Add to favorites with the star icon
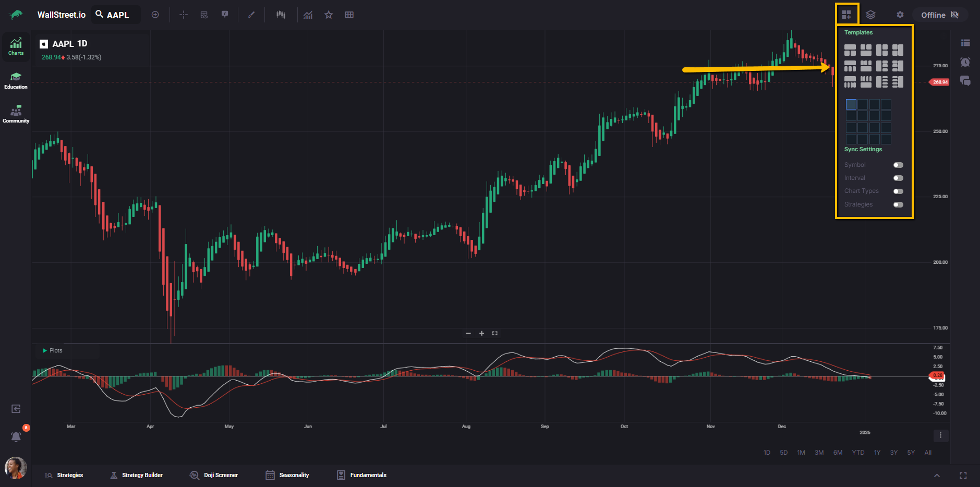 pos(329,15)
